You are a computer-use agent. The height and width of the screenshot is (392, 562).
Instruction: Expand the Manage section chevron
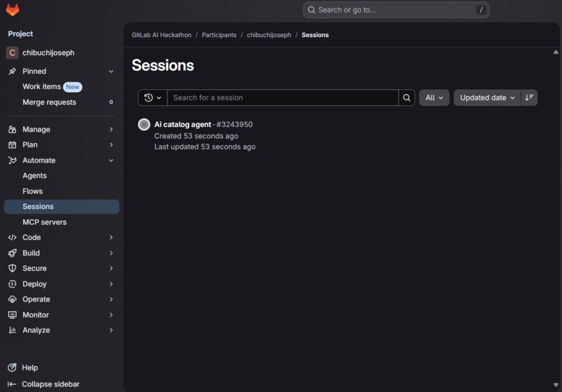click(111, 130)
